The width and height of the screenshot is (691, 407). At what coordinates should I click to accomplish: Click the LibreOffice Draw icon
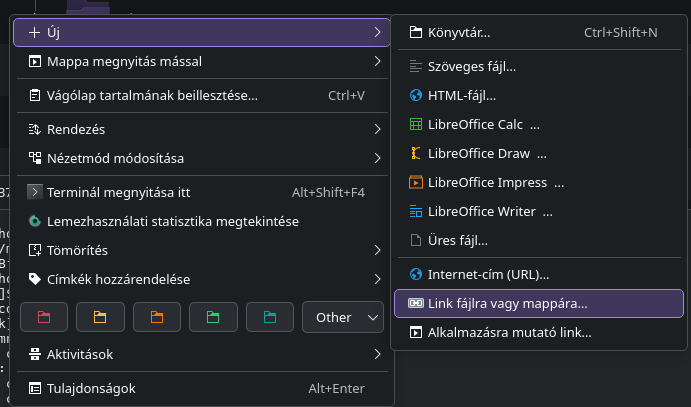pyautogui.click(x=417, y=154)
